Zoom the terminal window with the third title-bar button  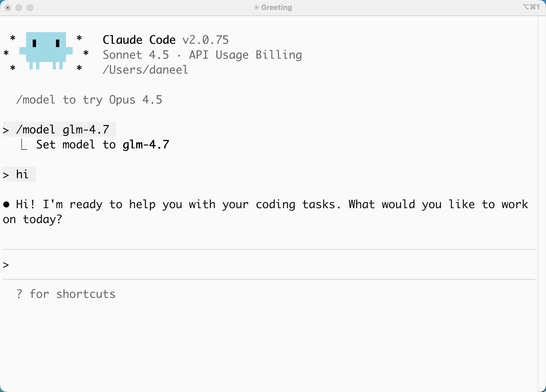coord(30,8)
